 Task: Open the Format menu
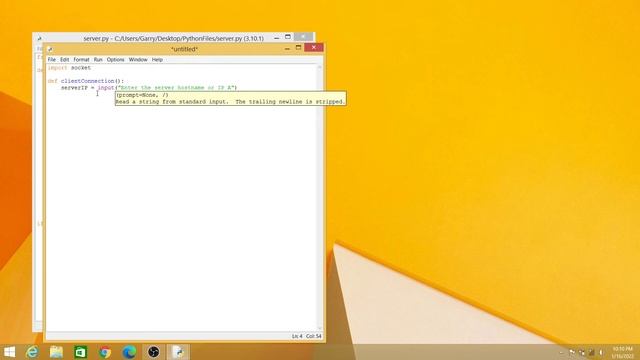coord(81,60)
